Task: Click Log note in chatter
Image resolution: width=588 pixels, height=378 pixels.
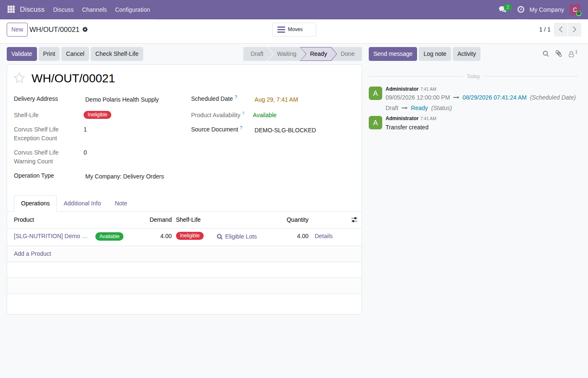Action: point(435,54)
